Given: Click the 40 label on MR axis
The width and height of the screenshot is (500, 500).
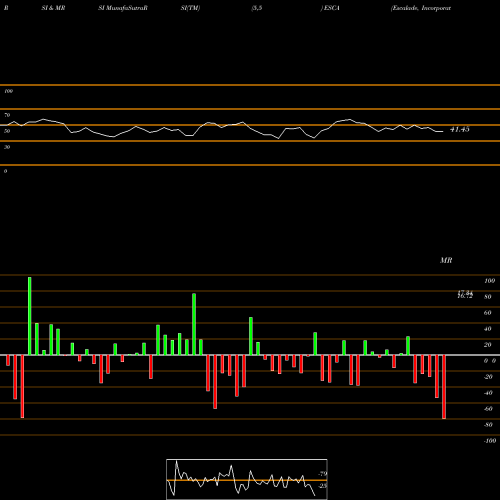Looking at the screenshot, I should click(x=487, y=329).
